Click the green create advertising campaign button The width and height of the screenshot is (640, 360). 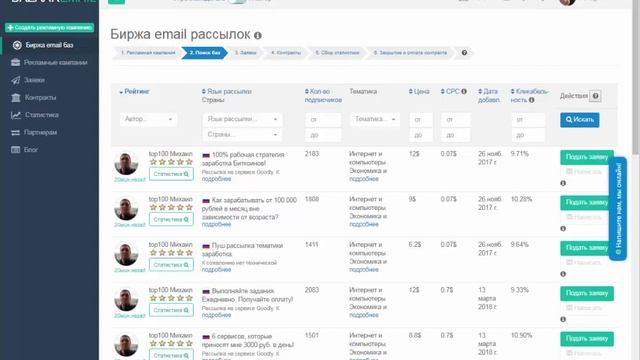click(49, 27)
